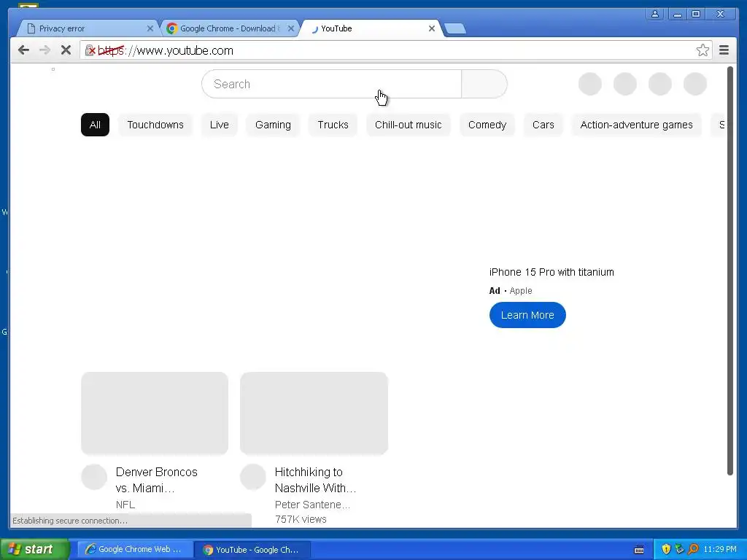The height and width of the screenshot is (560, 747).
Task: Choose Action-adventure games chip
Action: click(x=636, y=125)
